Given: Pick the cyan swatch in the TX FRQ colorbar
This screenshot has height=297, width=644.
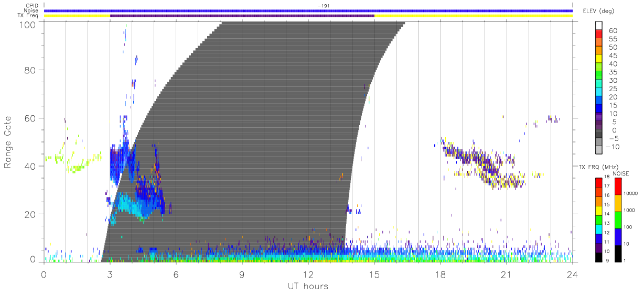Looking at the screenshot, I should click(x=598, y=229).
